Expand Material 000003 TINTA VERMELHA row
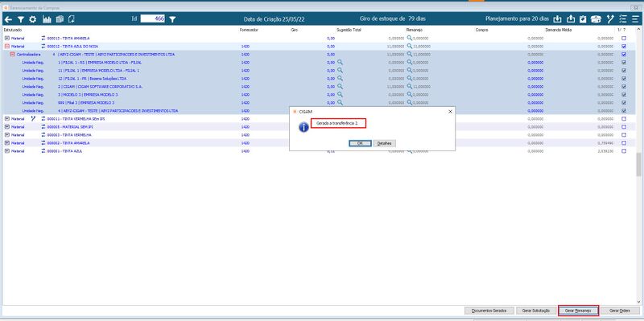The height and width of the screenshot is (321, 644). coord(7,134)
